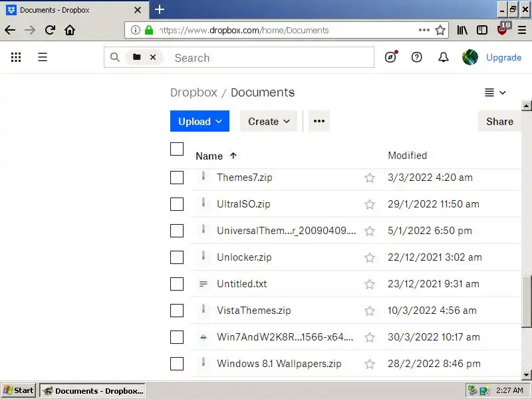This screenshot has width=532, height=399.
Task: Check Windows 8.1 Wallpapers.zip row
Action: coord(177,364)
